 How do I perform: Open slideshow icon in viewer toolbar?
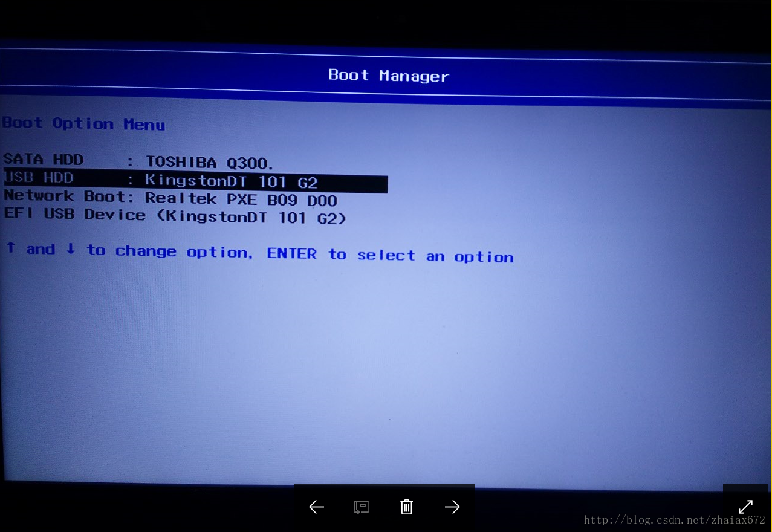click(x=362, y=507)
